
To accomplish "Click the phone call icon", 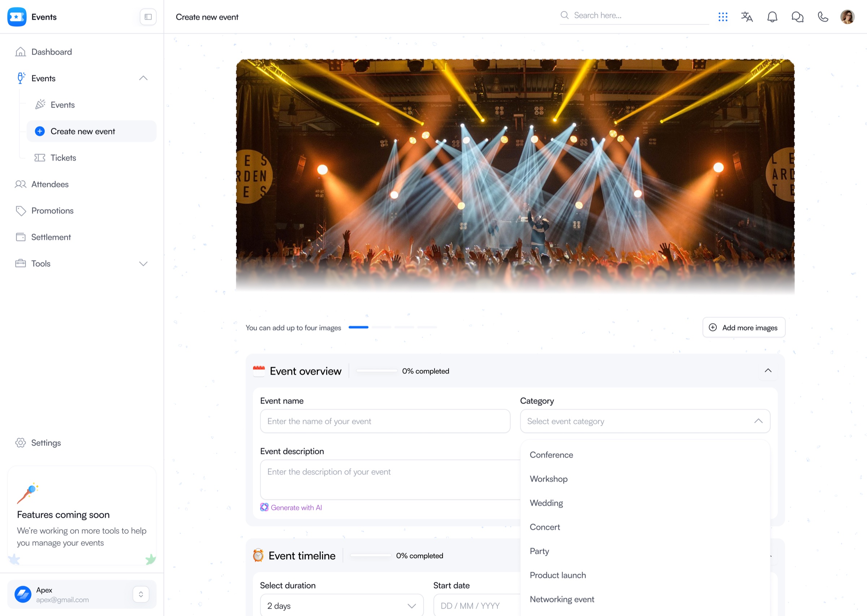I will [x=823, y=17].
